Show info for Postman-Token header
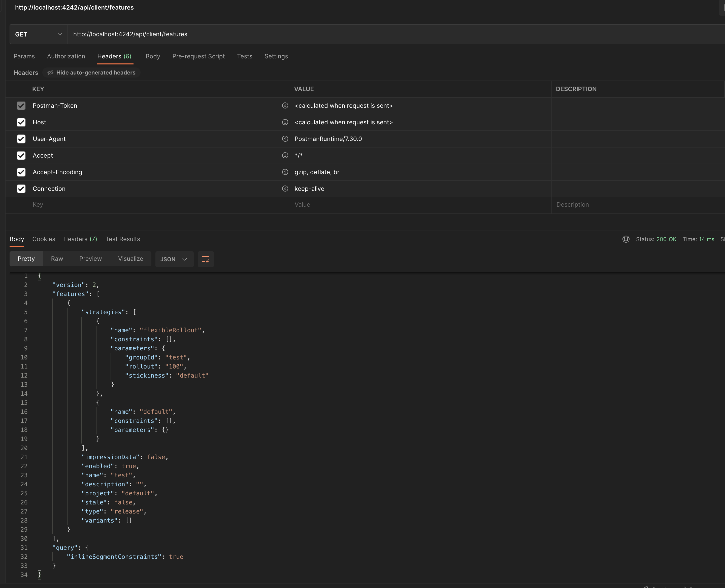 pyautogui.click(x=285, y=105)
